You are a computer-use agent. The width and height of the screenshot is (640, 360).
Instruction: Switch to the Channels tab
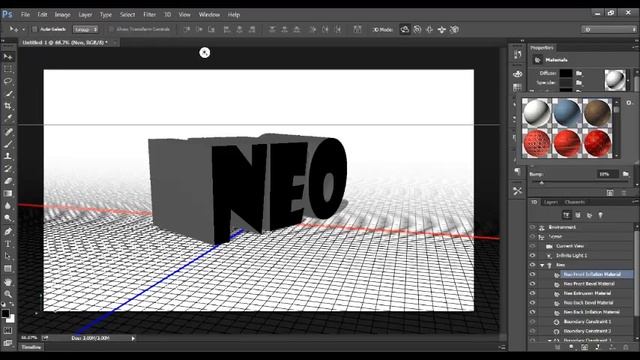coord(575,202)
